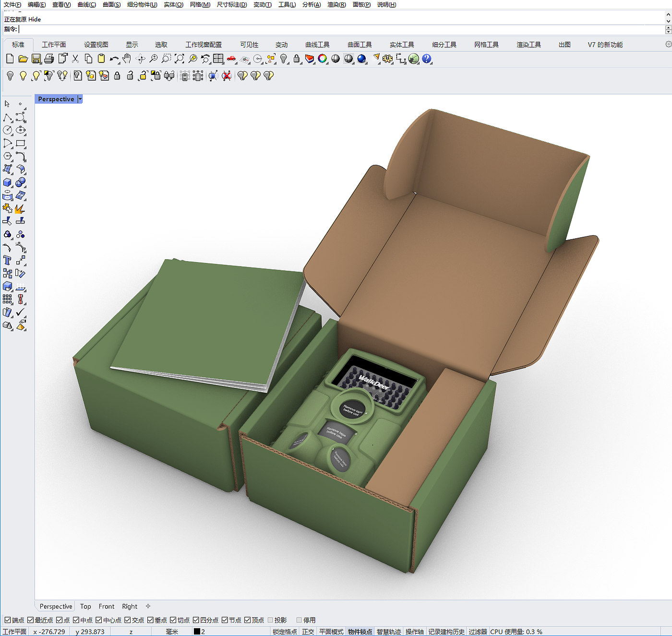Toggle 锁定格点 in status bar
This screenshot has height=636, width=672.
285,632
